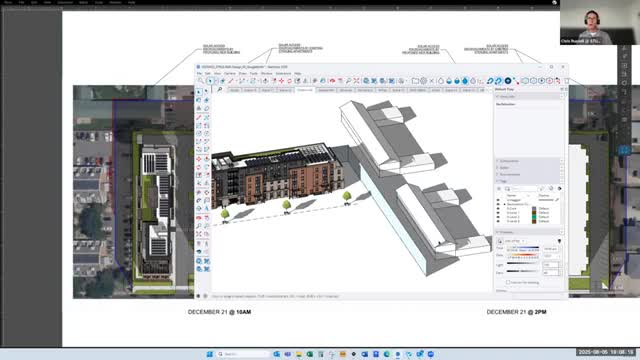This screenshot has height=360, width=640.
Task: Pick the red pencil in left tool palette
Action: coord(199,117)
